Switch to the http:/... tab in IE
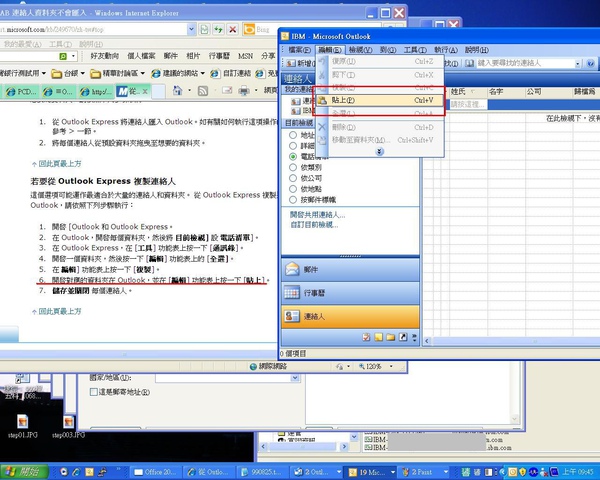This screenshot has height=480, width=600. point(96,91)
